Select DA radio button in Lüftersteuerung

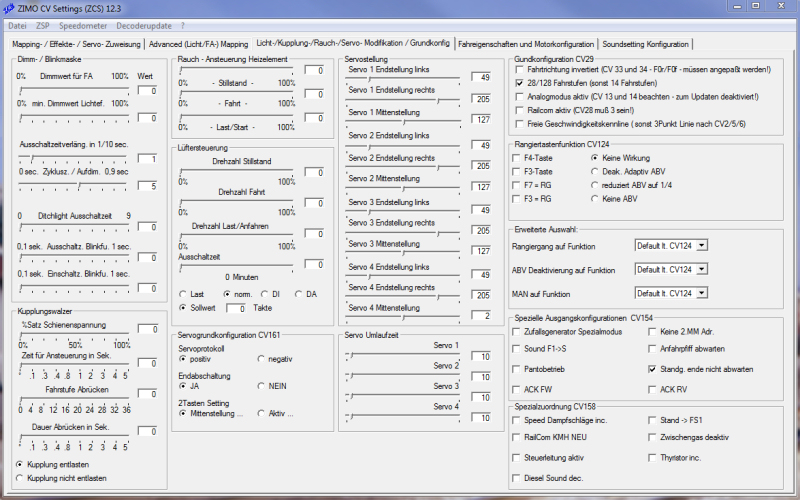(x=298, y=294)
